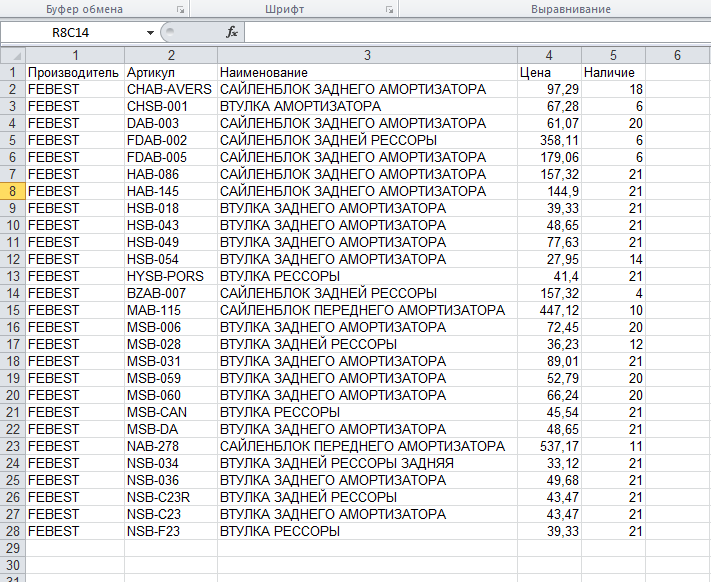This screenshot has width=711, height=582.
Task: Click price cell 537,17
Action: 549,446
